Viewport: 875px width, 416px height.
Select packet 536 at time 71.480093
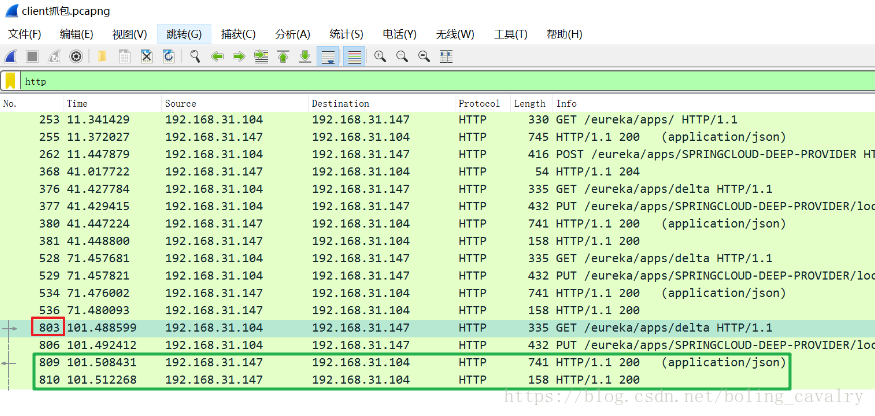(x=438, y=310)
